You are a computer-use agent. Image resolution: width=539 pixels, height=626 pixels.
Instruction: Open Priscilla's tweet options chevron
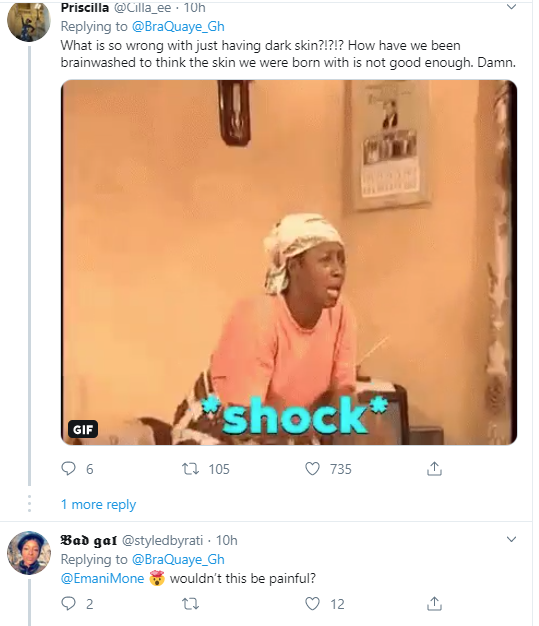pos(511,7)
